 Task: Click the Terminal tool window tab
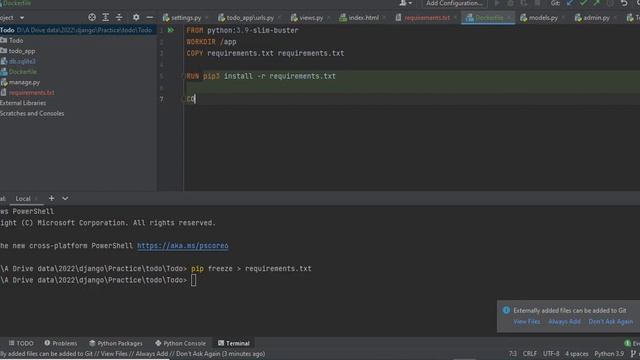[x=233, y=343]
